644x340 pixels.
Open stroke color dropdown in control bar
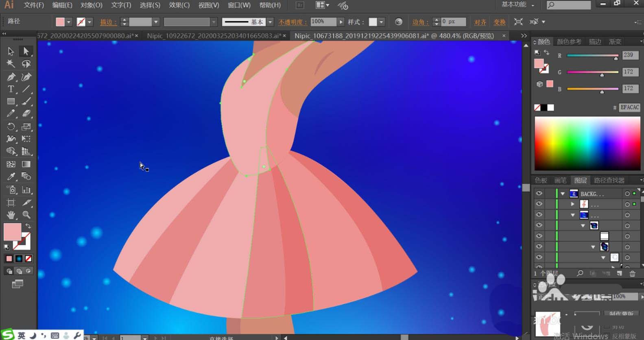click(90, 22)
